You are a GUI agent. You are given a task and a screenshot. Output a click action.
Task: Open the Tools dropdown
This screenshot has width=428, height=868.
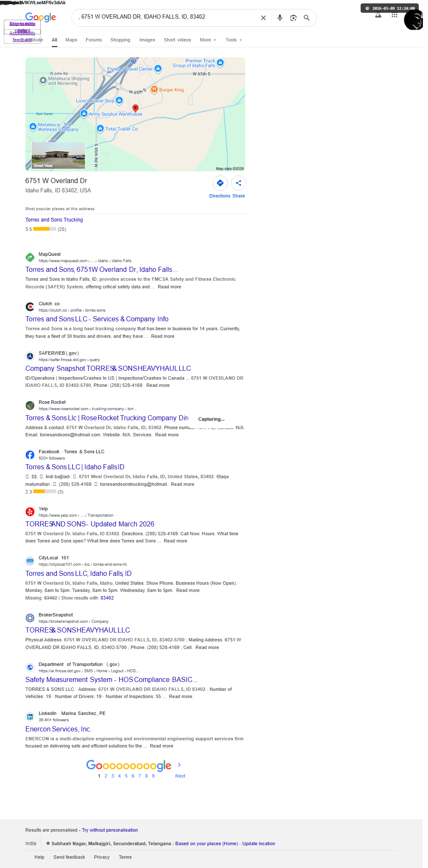click(234, 40)
